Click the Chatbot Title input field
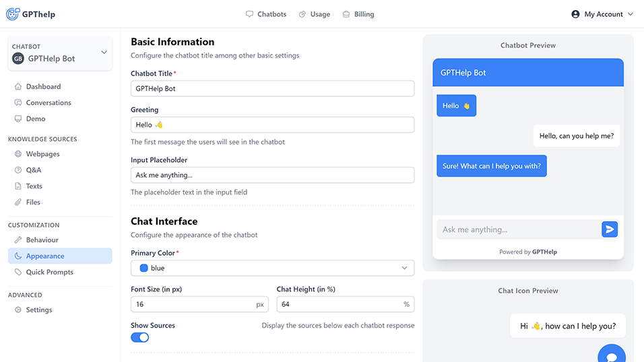Viewport: 644px width, 362px height. coord(272,88)
